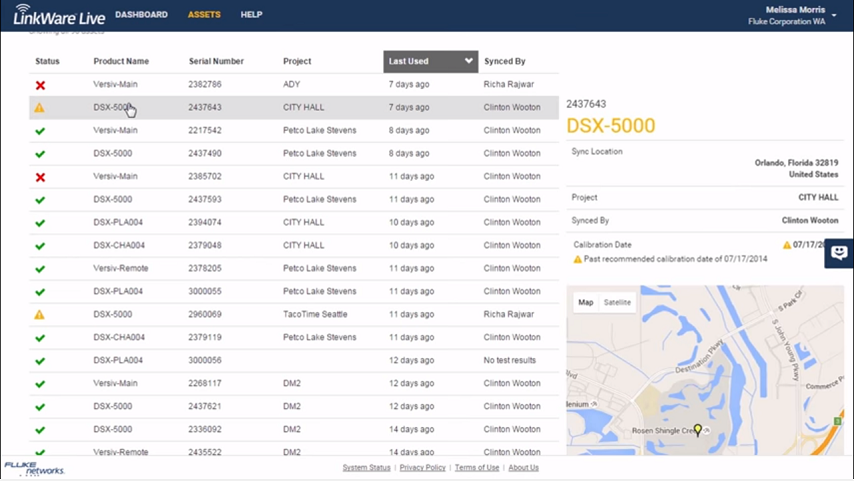Open the ASSETS tab
Screen dimensions: 854x481
204,15
